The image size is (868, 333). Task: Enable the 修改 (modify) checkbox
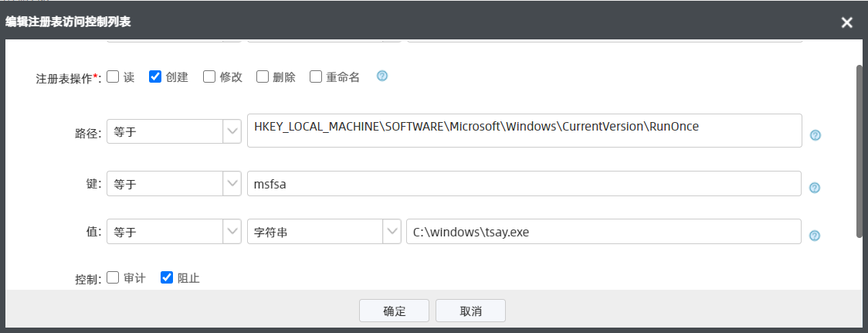(x=209, y=76)
